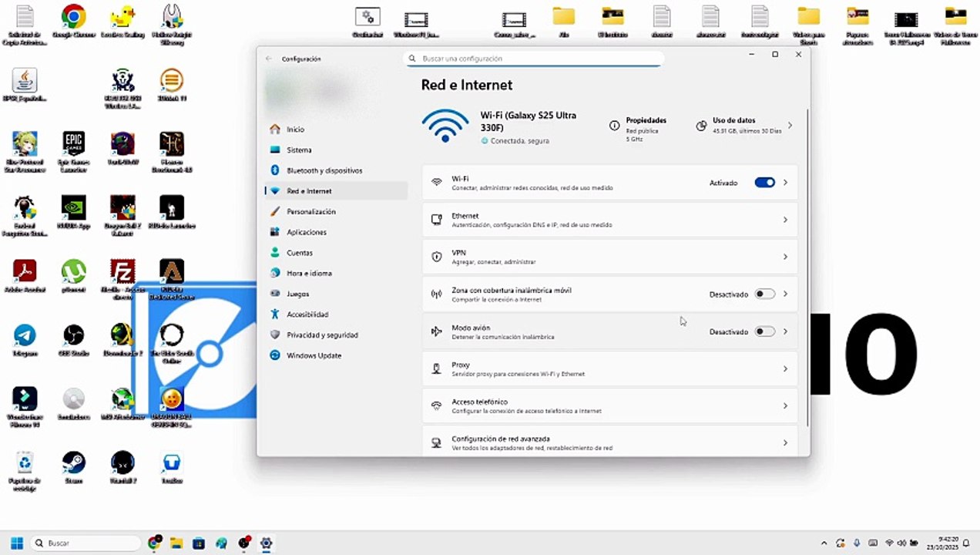This screenshot has height=555, width=980.
Task: Select the NVIDIA App desktop icon
Action: pyautogui.click(x=74, y=212)
